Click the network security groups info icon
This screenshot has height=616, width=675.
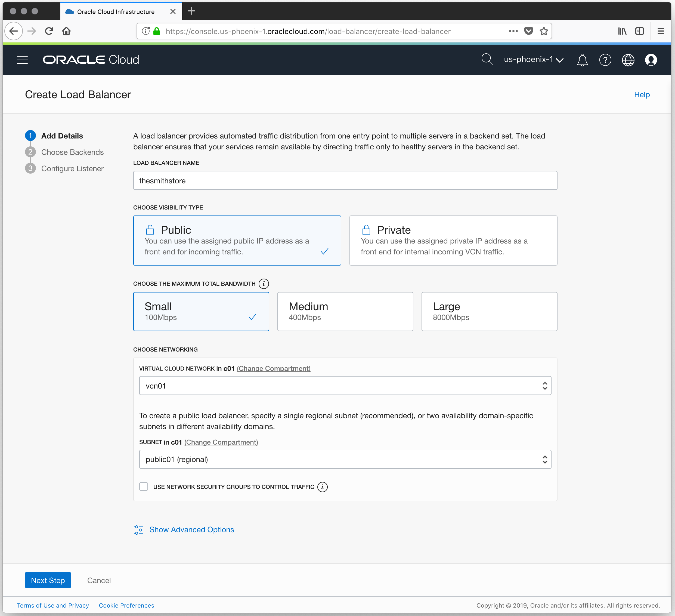(322, 487)
